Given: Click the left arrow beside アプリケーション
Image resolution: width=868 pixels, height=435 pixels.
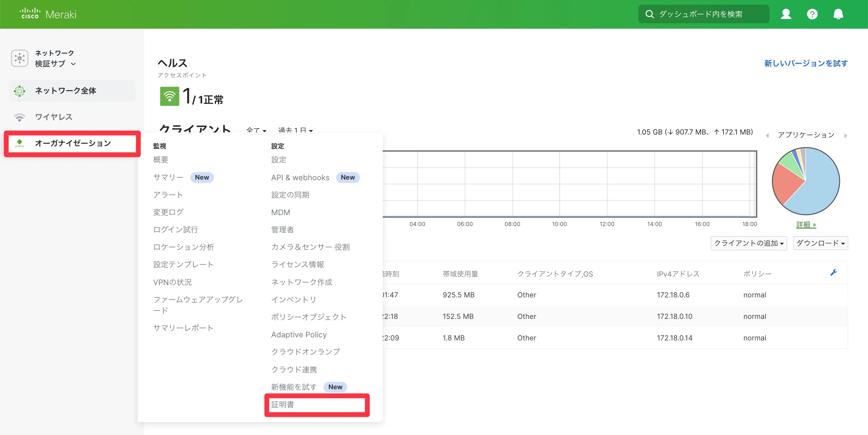Looking at the screenshot, I should pos(768,136).
